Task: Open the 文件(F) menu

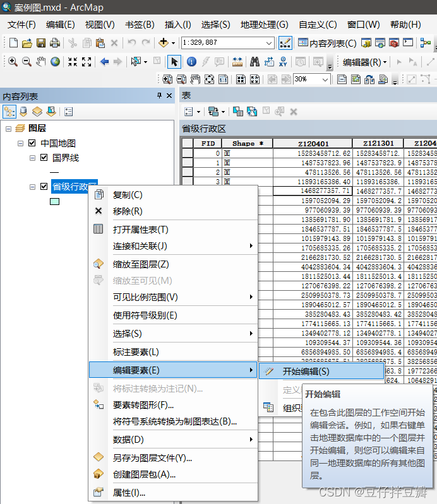Action: tap(21, 25)
